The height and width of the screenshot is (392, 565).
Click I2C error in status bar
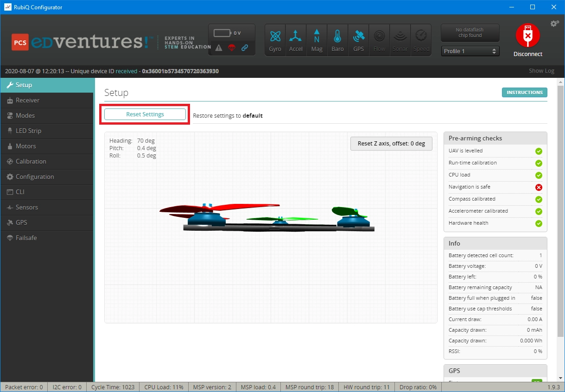point(67,387)
